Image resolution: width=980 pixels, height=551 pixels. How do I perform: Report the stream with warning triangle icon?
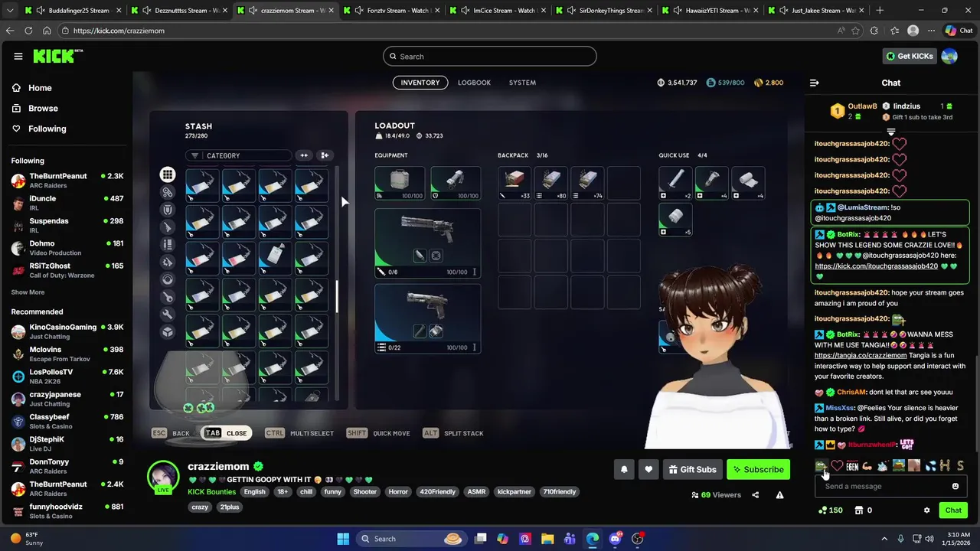(779, 495)
